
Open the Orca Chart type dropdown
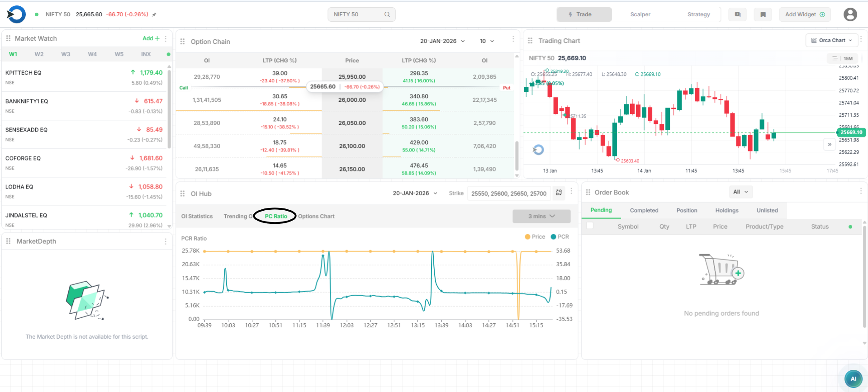[x=831, y=40]
